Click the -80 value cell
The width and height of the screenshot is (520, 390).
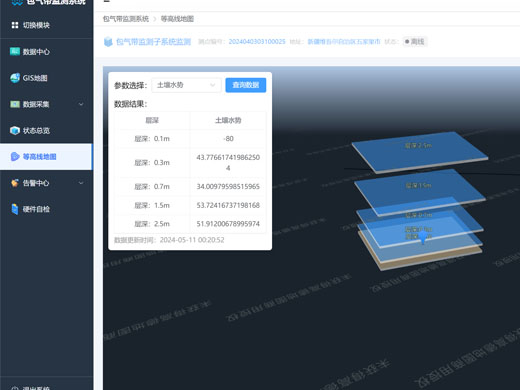[228, 139]
